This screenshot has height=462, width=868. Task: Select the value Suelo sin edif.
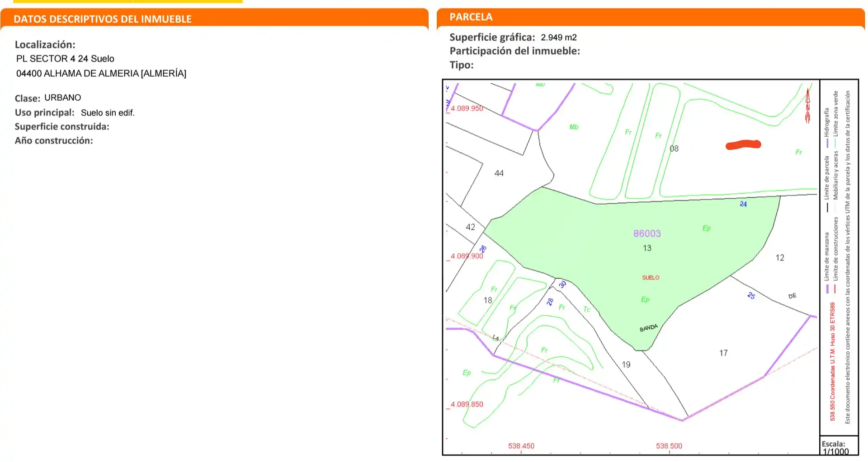click(x=108, y=113)
